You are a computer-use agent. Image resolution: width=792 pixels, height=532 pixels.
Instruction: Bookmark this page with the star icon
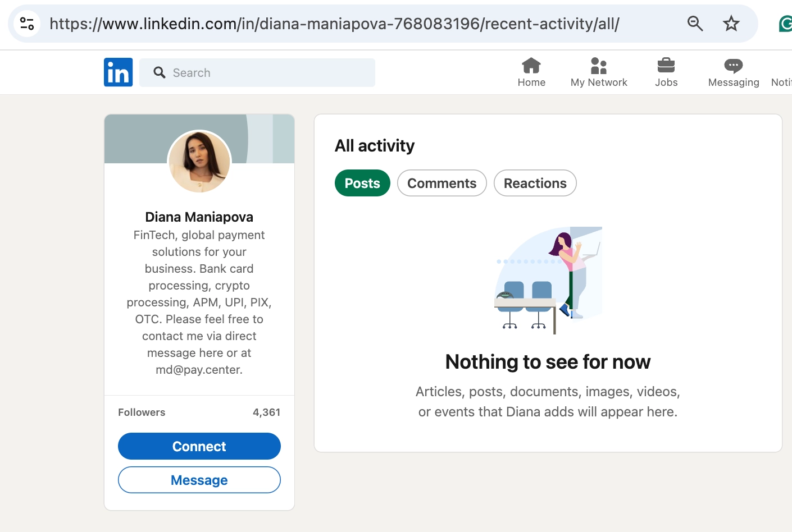731,23
